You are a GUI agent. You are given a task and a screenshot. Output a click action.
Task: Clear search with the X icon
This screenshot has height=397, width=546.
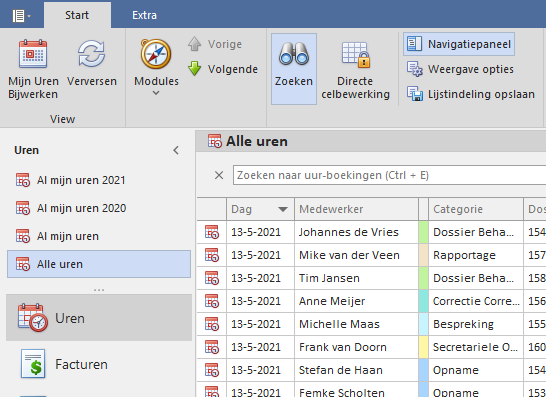[219, 175]
